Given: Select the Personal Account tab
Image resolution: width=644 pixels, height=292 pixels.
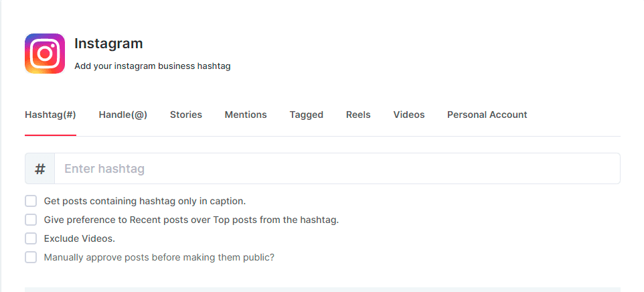Looking at the screenshot, I should click(487, 115).
